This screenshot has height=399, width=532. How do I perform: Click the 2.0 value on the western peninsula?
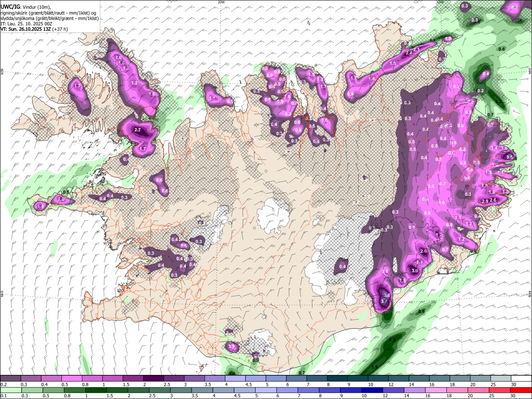(x=61, y=199)
